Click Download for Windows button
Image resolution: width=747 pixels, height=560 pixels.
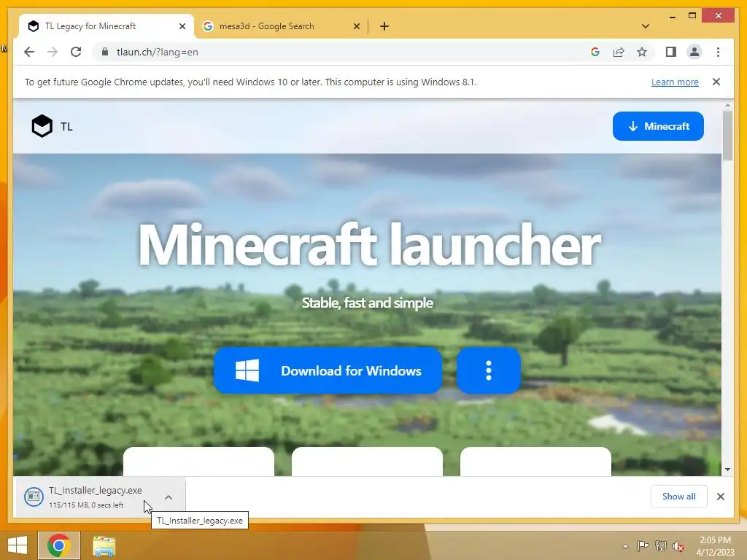[328, 370]
